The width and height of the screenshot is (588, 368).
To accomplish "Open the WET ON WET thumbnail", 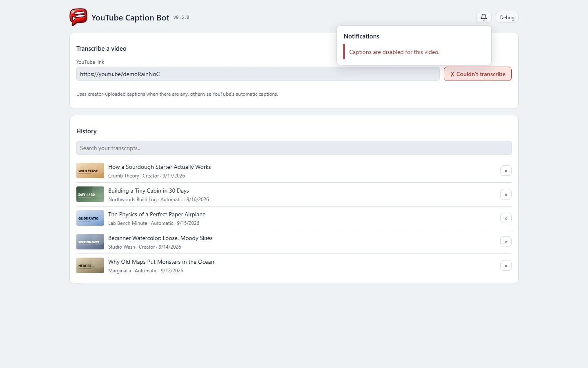I will click(90, 242).
